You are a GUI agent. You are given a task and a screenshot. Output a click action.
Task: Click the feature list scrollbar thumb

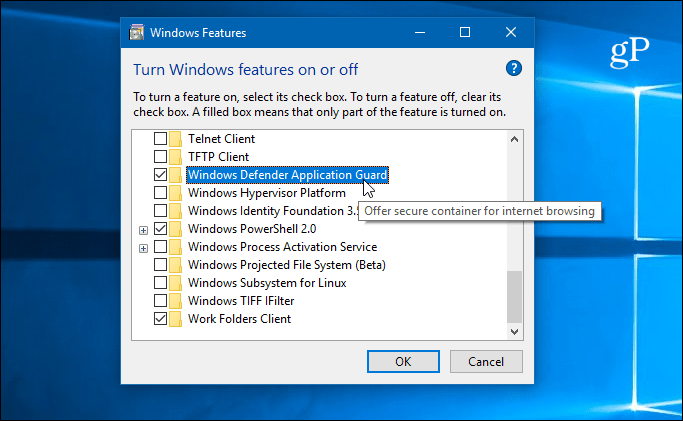click(x=514, y=297)
